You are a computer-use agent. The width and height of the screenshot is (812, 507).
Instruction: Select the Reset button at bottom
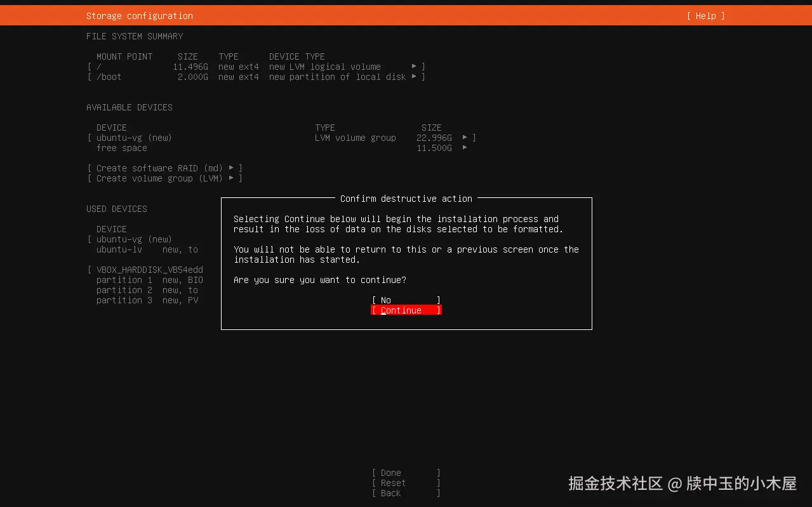tap(406, 483)
